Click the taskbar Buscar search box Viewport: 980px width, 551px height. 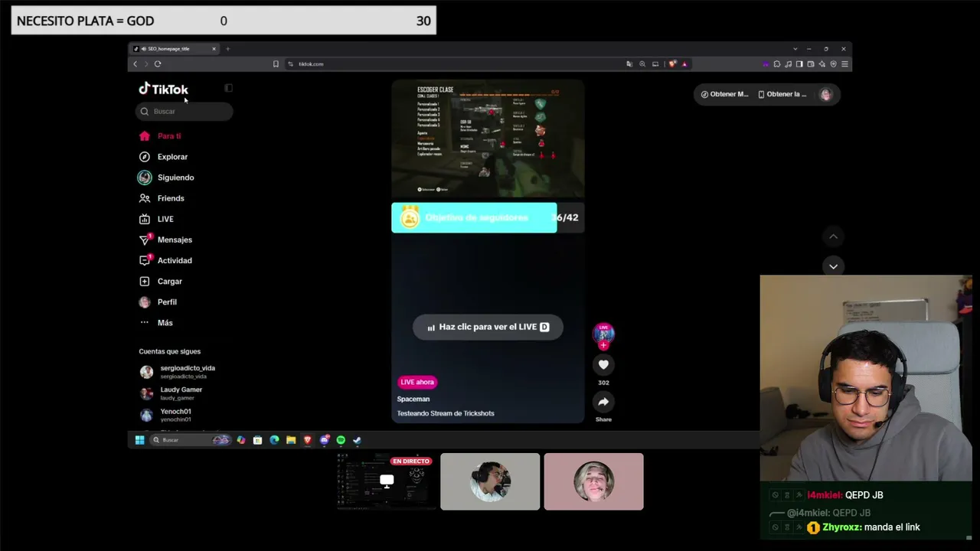(191, 440)
